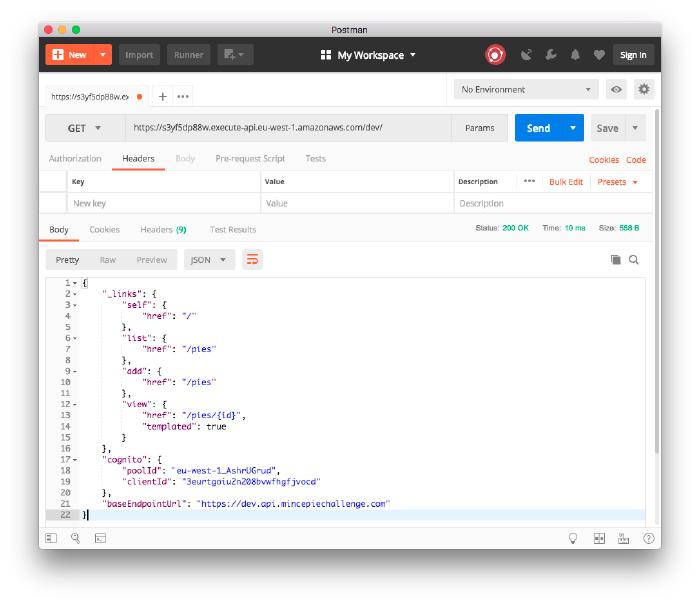Click the New key header field

click(x=163, y=203)
